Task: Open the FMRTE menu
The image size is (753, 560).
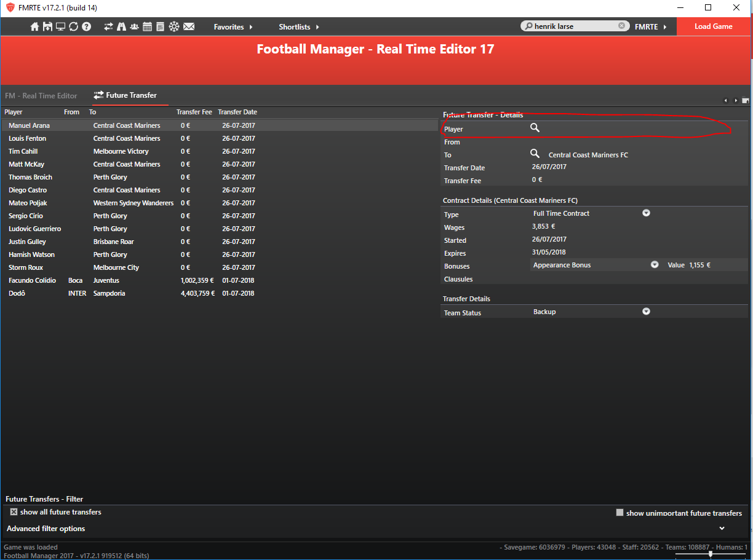Action: click(x=651, y=27)
